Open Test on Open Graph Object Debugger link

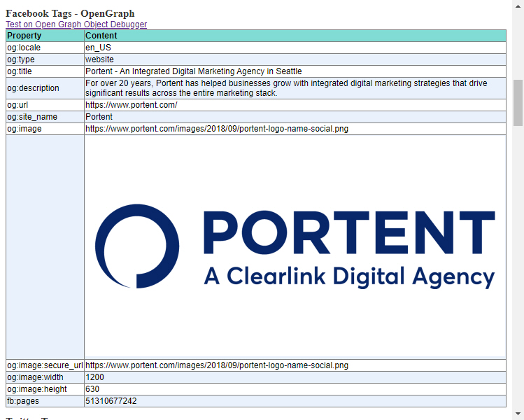click(76, 24)
